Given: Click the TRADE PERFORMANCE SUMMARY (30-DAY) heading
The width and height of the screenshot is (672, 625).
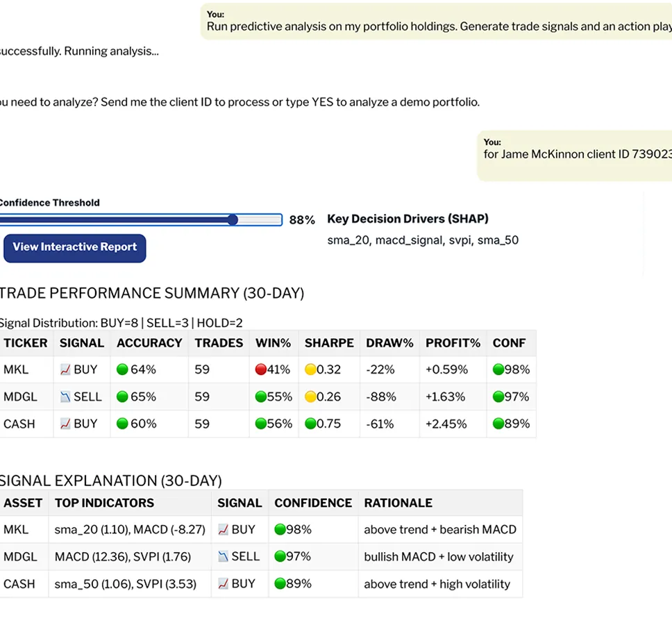Looking at the screenshot, I should (x=152, y=293).
